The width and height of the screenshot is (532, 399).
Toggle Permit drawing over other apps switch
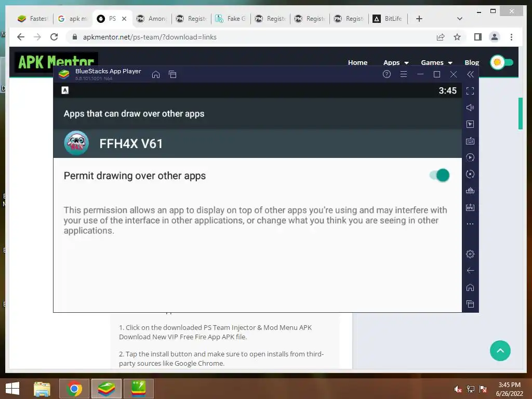tap(440, 176)
